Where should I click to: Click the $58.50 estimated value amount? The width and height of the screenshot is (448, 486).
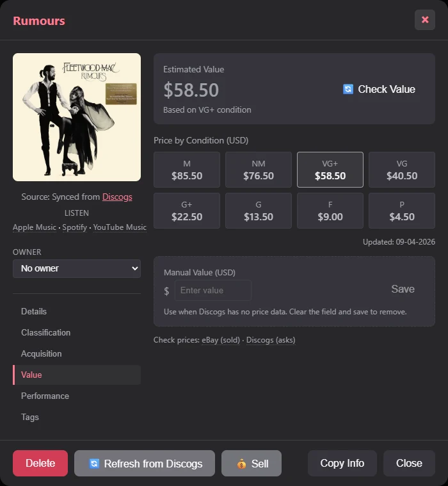(191, 90)
